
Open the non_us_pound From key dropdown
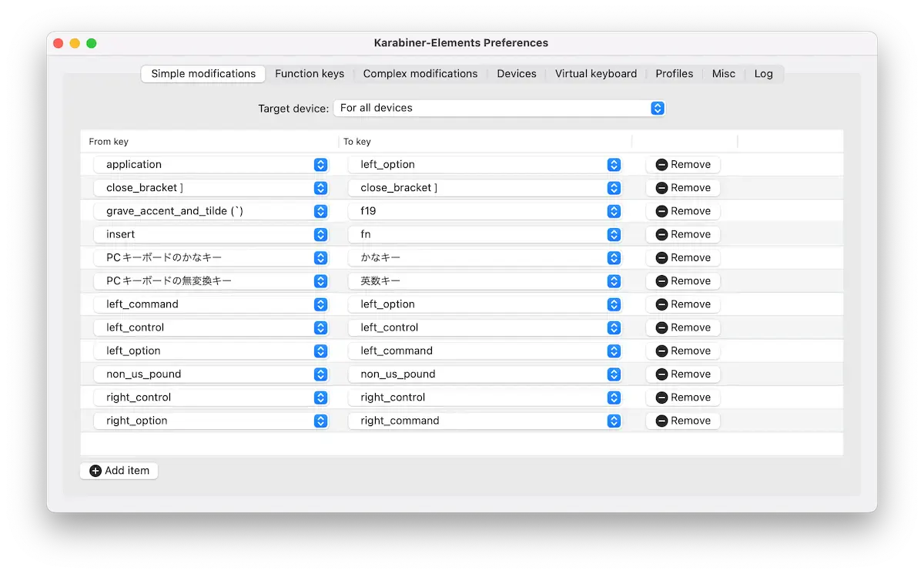[x=211, y=374]
